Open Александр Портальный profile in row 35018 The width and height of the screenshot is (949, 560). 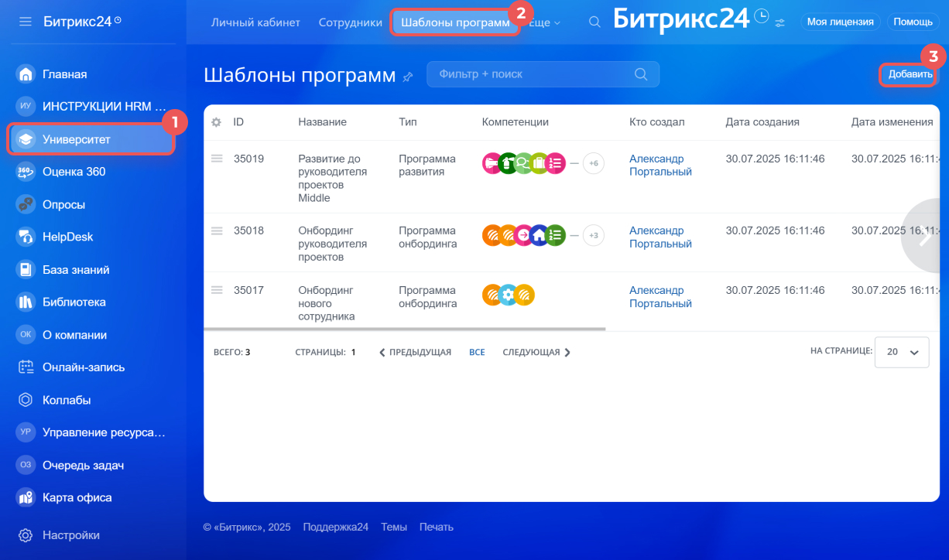660,237
